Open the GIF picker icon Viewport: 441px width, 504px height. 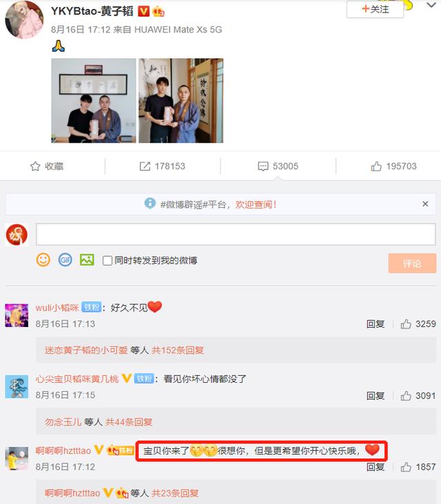(65, 260)
